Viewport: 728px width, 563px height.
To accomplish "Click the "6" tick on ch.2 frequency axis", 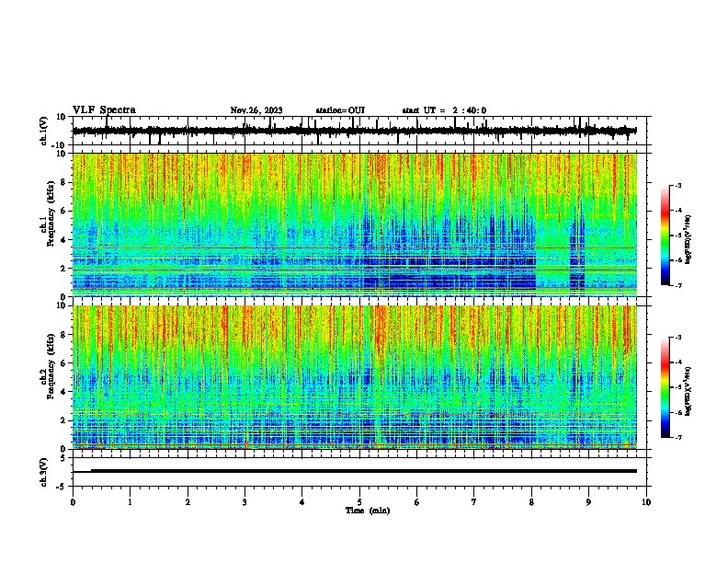I will point(64,363).
